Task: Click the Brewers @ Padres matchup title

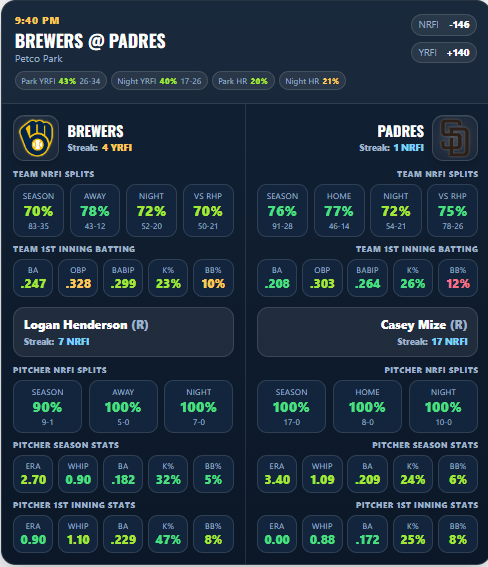Action: (x=90, y=41)
